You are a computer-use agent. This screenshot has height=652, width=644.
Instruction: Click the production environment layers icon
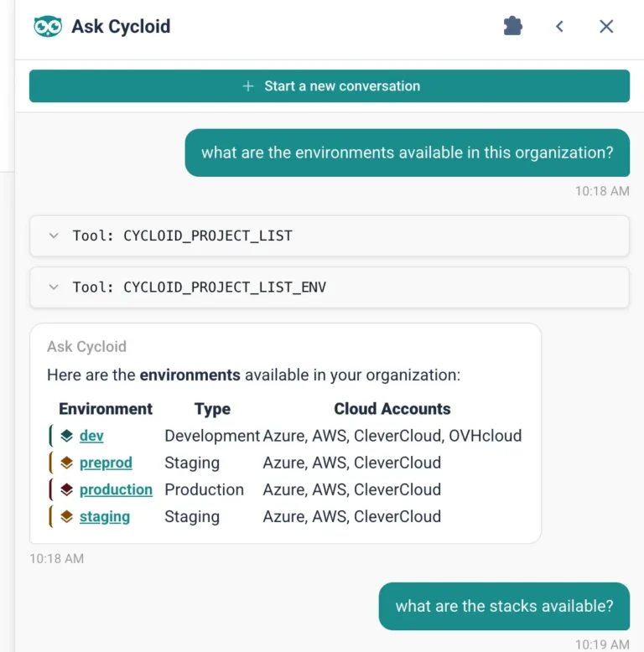pyautogui.click(x=66, y=489)
